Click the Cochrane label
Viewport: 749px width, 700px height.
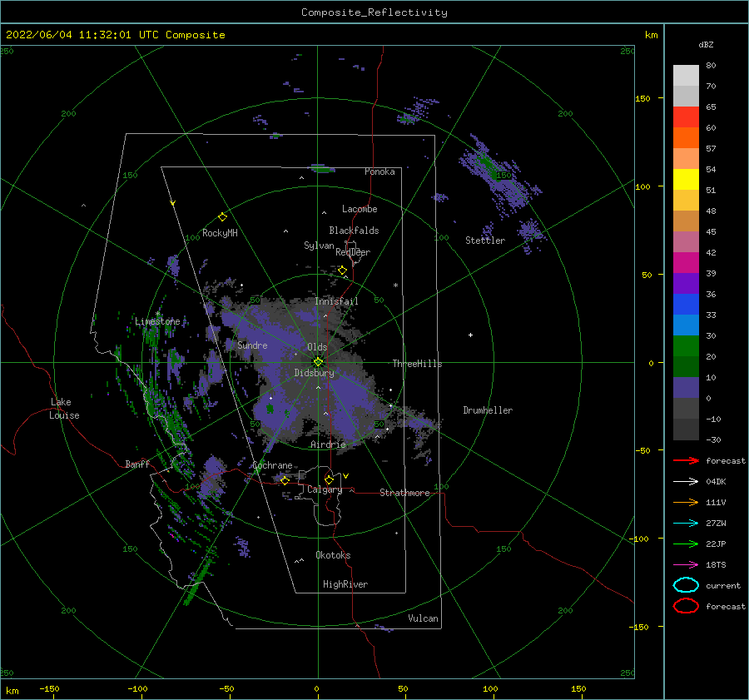(272, 465)
